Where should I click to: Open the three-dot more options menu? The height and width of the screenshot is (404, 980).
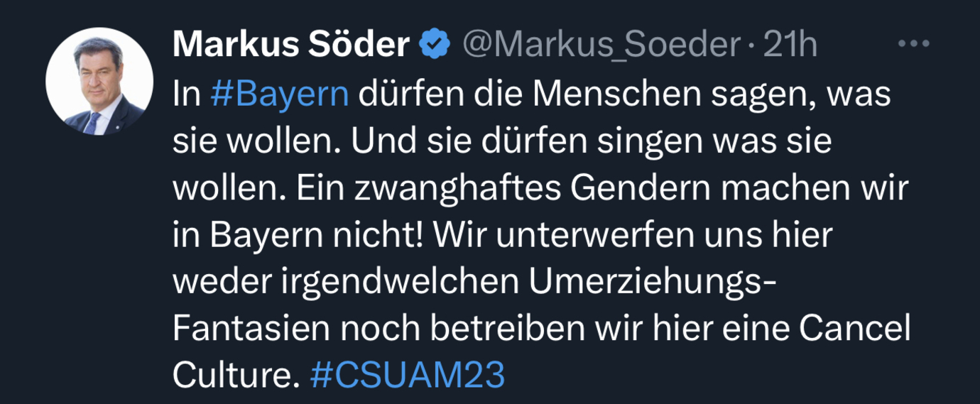click(x=914, y=45)
